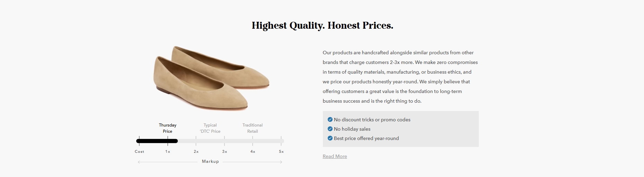Open the Read More link
644x177 pixels.
pos(335,156)
